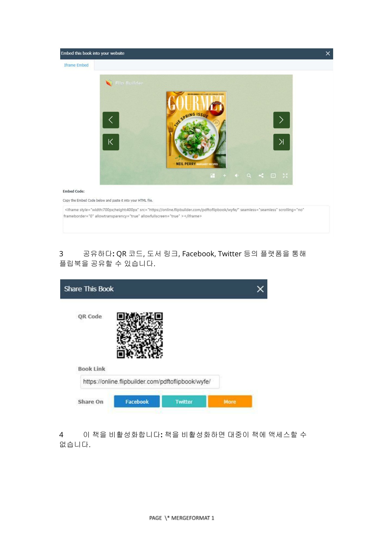
Task: Click the iframe embed code text box
Action: pyautogui.click(x=196, y=219)
